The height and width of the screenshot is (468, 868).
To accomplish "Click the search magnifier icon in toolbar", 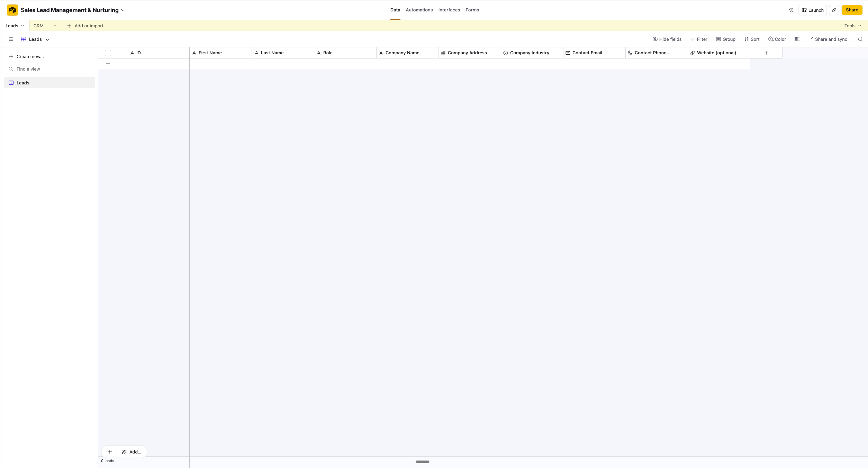I will pyautogui.click(x=860, y=39).
